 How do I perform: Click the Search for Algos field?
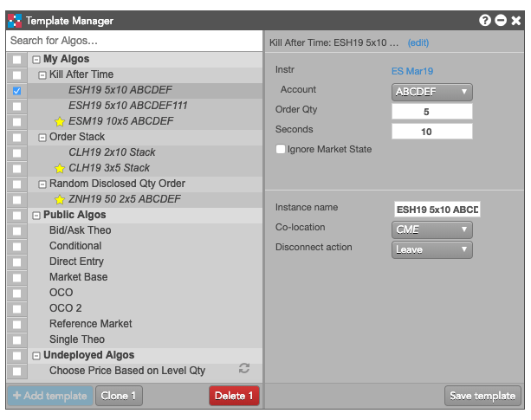(x=134, y=41)
